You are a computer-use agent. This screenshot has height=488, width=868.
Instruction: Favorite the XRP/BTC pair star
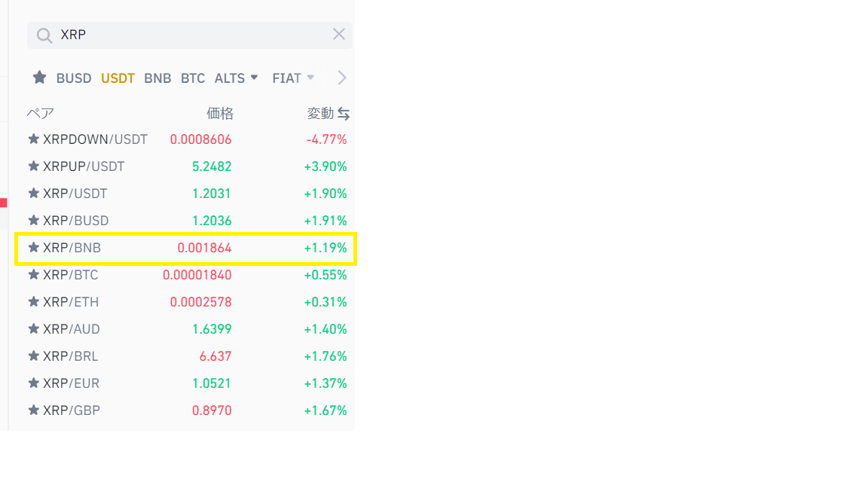point(33,275)
